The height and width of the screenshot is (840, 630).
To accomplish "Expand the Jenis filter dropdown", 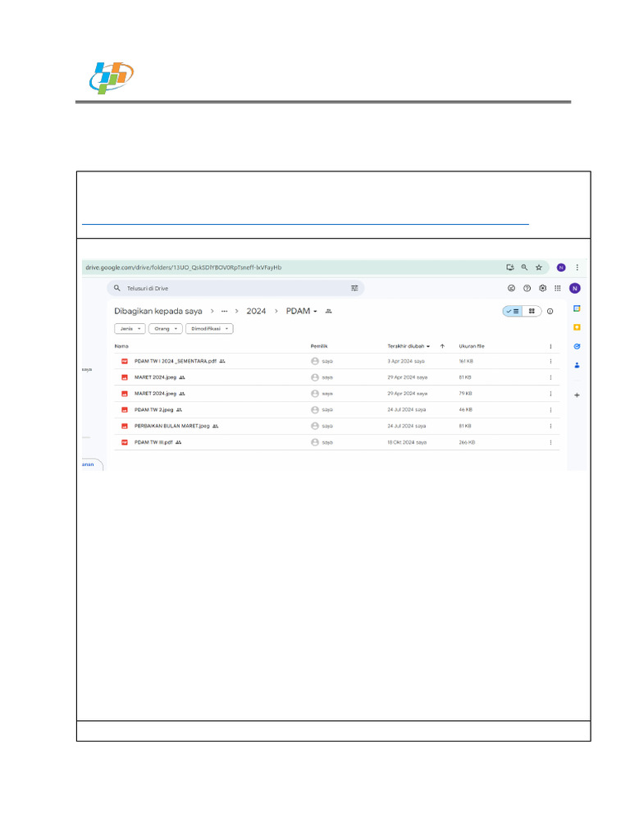I will tap(130, 328).
